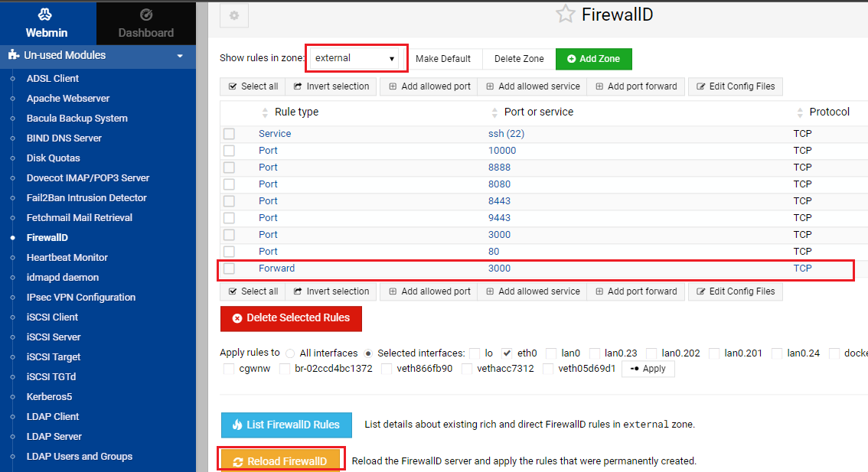Apply rules to the selected interfaces
The image size is (868, 472).
[x=648, y=369]
